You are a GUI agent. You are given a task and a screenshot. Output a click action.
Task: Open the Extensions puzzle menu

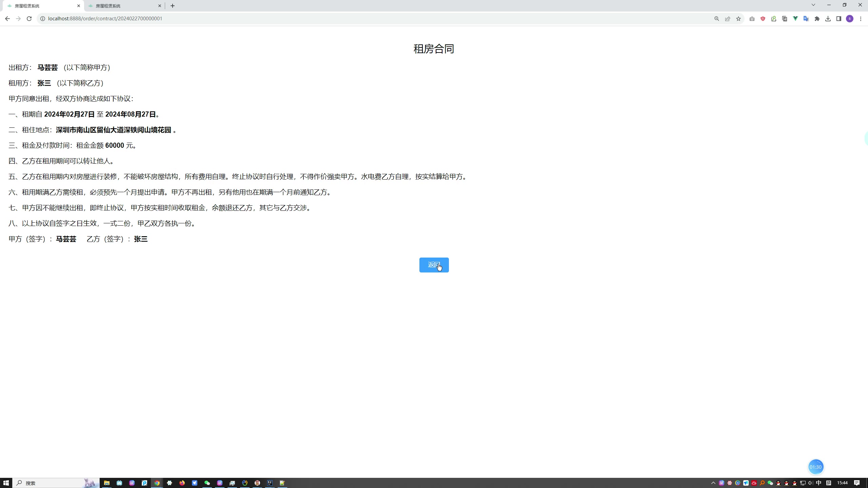click(x=817, y=19)
